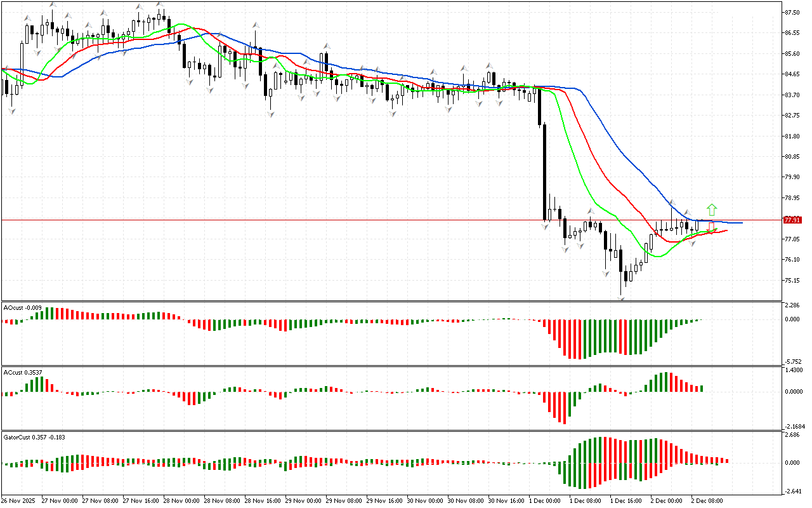Click the pink down arrow signal
The image size is (812, 508).
712,226
